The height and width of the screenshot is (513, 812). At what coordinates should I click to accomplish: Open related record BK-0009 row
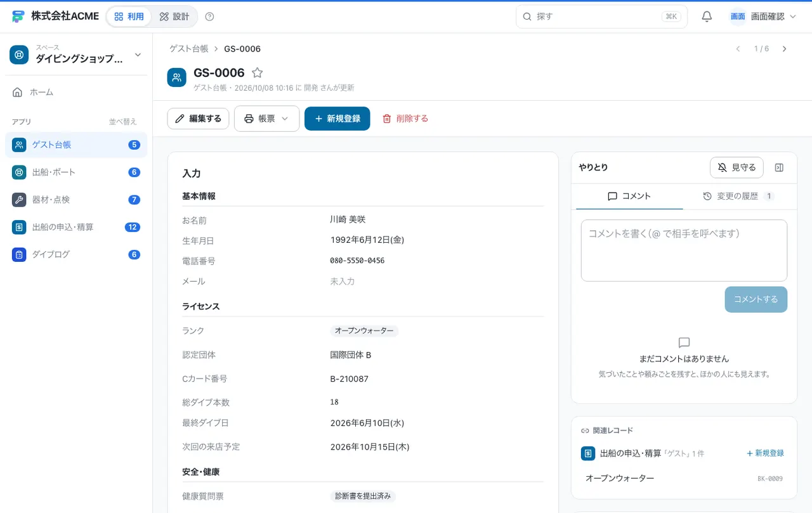(x=684, y=478)
